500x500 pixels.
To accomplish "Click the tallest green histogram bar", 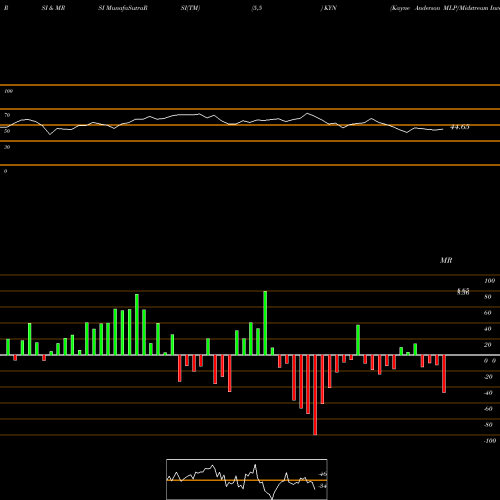I will [265, 323].
